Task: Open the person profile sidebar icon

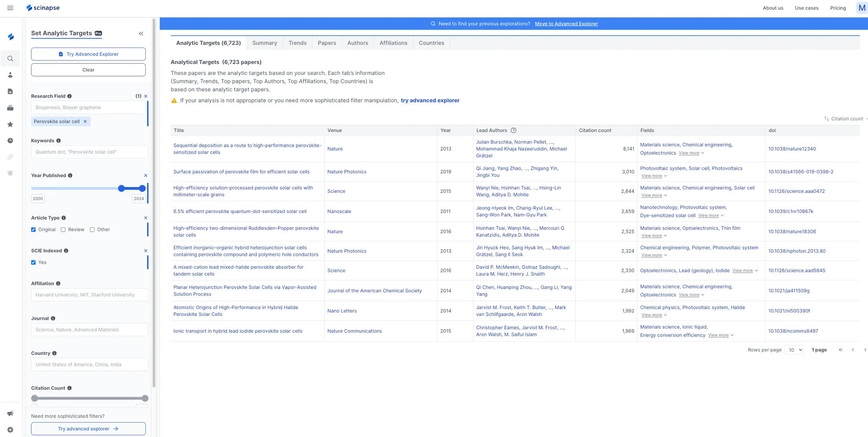Action: click(10, 75)
